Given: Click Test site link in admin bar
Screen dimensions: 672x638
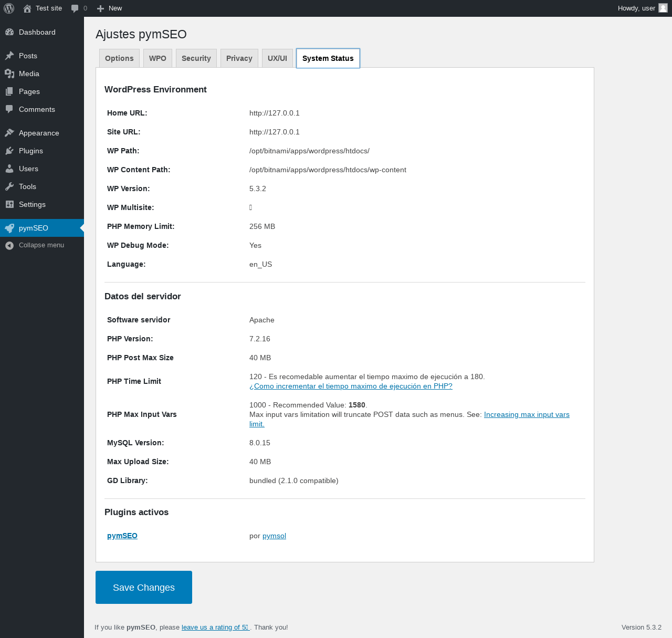Looking at the screenshot, I should coord(49,8).
